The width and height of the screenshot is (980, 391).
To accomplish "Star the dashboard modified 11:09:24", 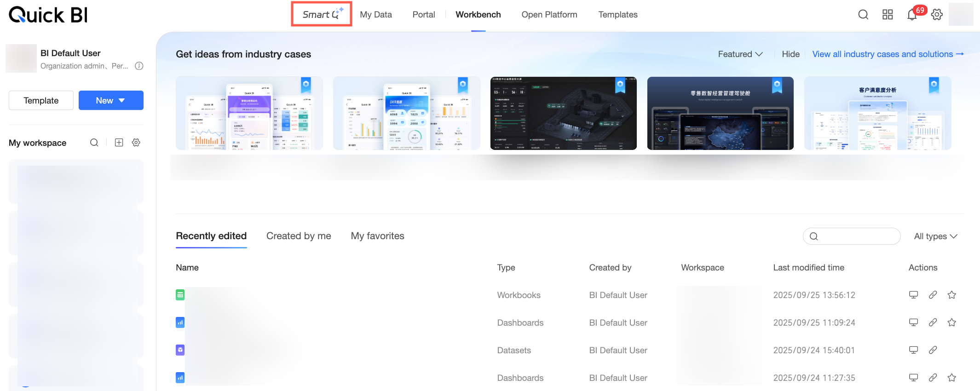I will click(x=952, y=322).
